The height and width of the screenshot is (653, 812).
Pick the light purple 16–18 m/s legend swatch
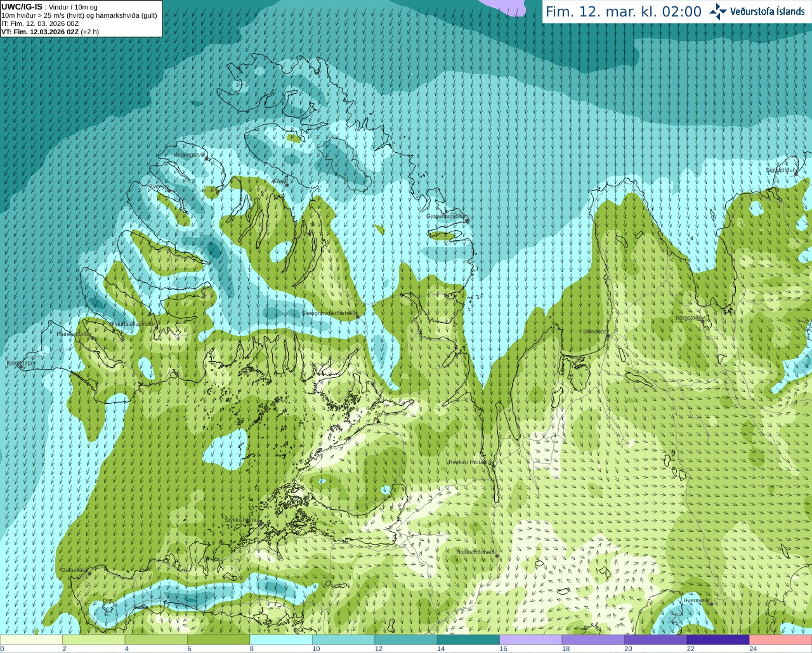click(x=531, y=640)
